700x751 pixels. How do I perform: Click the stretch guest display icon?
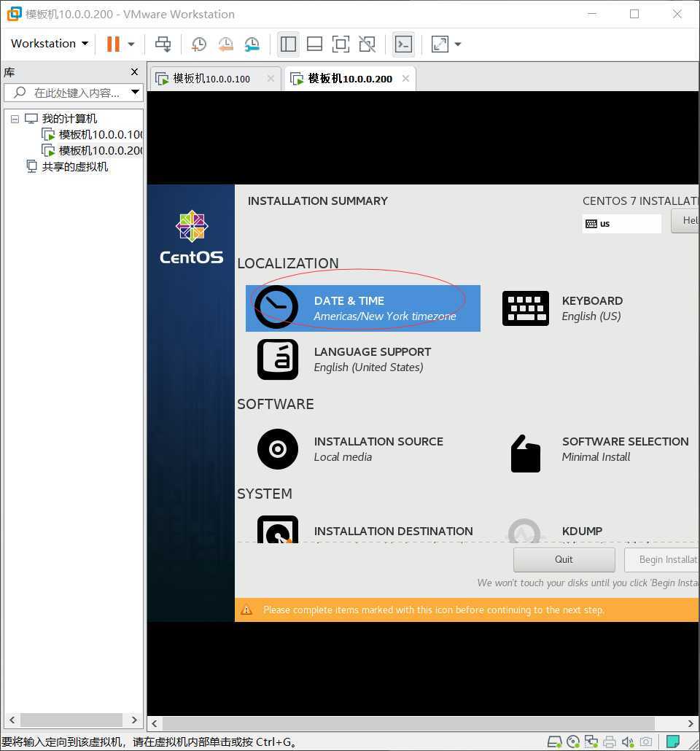(440, 44)
